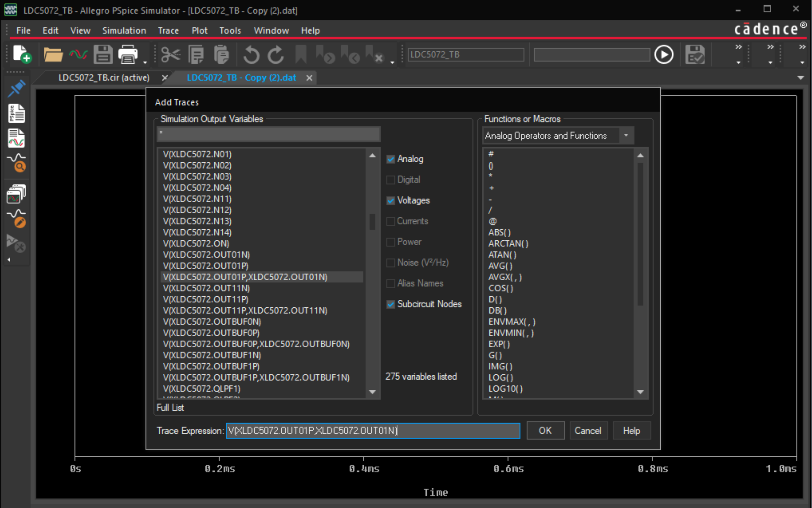Select V(XLDC5072.OUT11P) from the variables list

pos(205,299)
